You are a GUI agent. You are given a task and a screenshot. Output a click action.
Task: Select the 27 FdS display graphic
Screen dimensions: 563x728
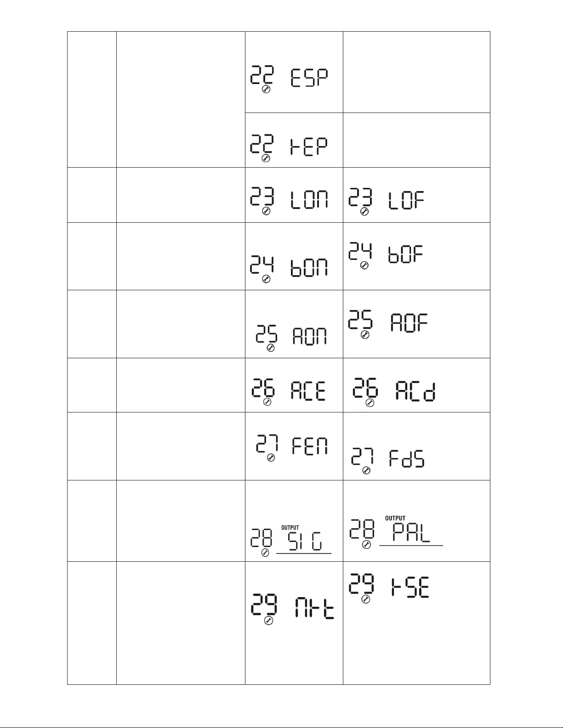388,461
